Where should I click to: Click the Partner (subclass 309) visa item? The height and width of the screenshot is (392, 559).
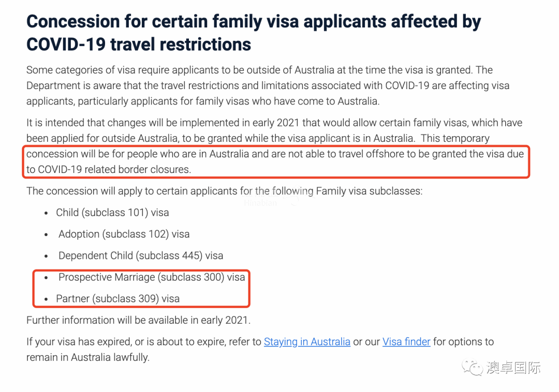coord(117,299)
